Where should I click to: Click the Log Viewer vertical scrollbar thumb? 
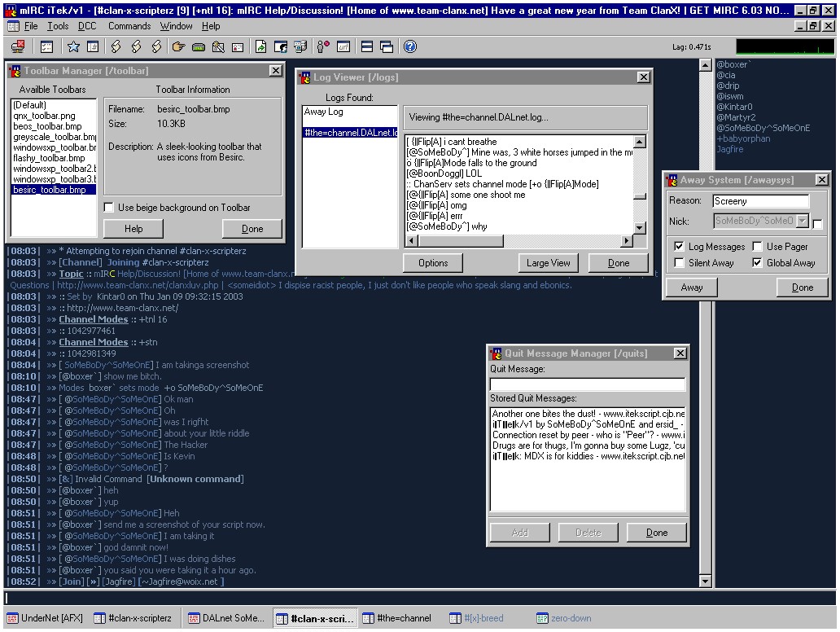[x=639, y=195]
